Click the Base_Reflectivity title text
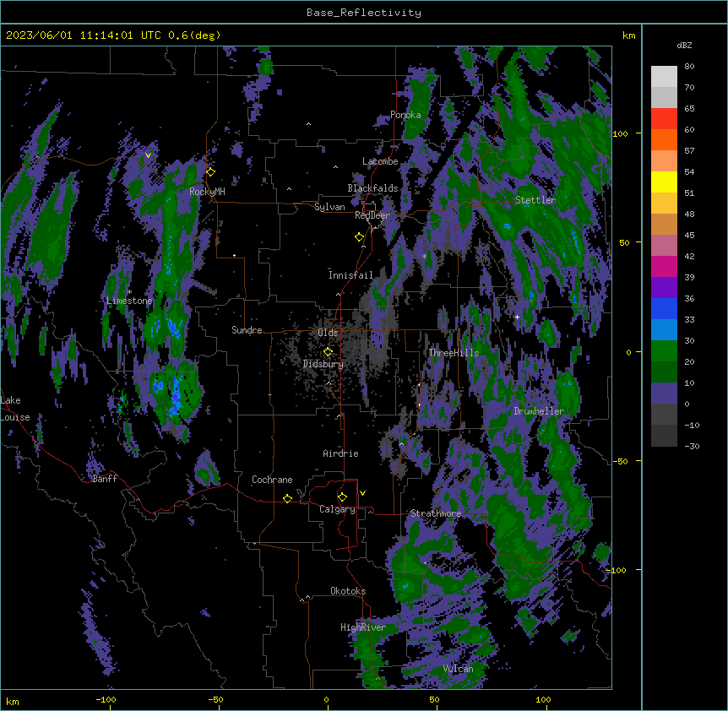 (x=363, y=13)
